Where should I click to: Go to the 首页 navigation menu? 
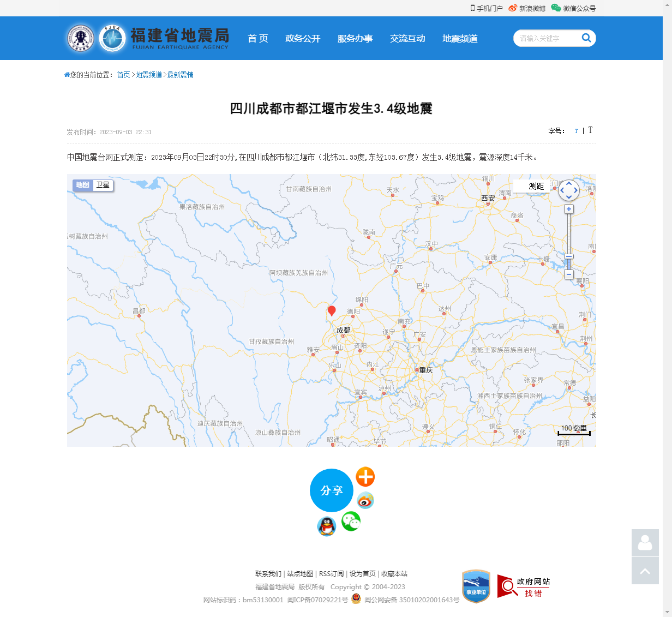click(258, 38)
